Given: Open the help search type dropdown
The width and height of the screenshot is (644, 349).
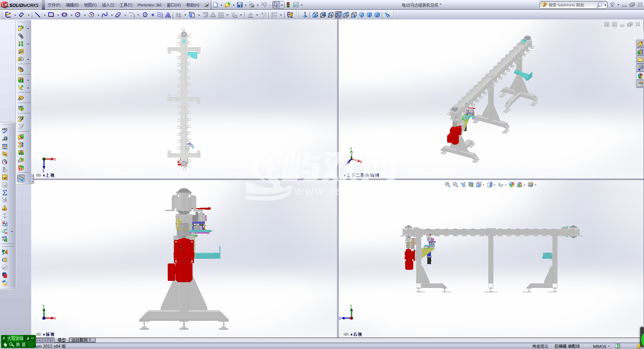Looking at the screenshot, I should 605,5.
